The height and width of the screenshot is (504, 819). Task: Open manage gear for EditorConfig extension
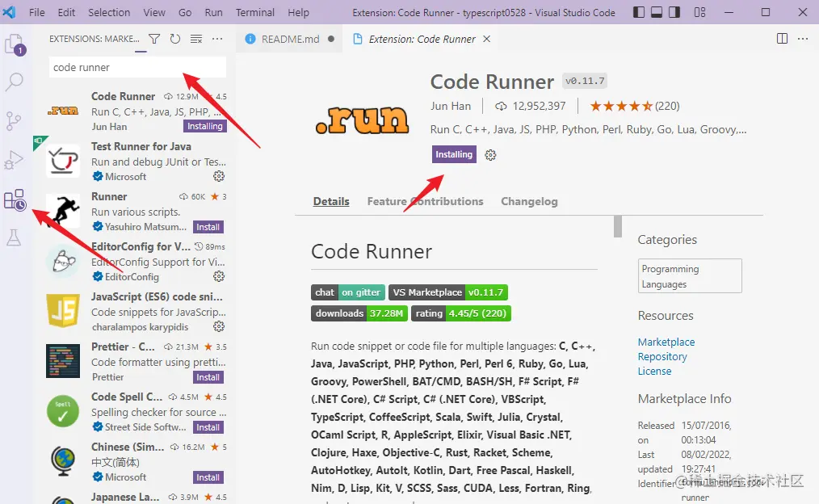tap(219, 276)
